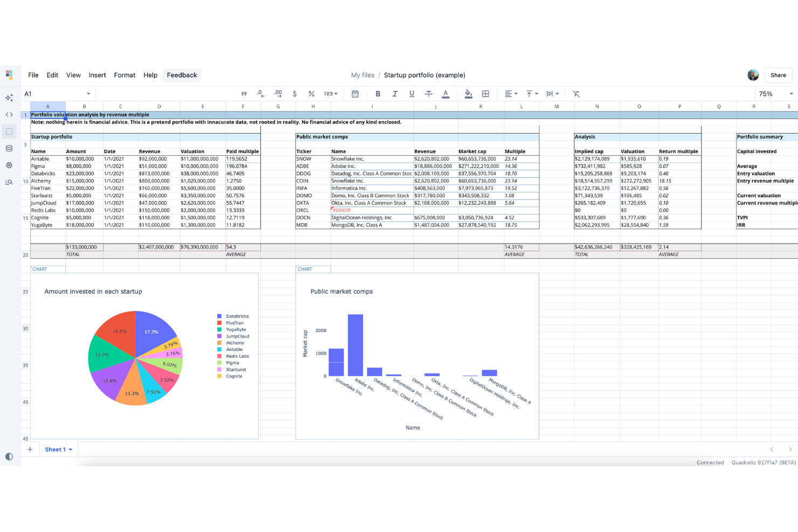Expand text wrap dropdown

pyautogui.click(x=553, y=94)
